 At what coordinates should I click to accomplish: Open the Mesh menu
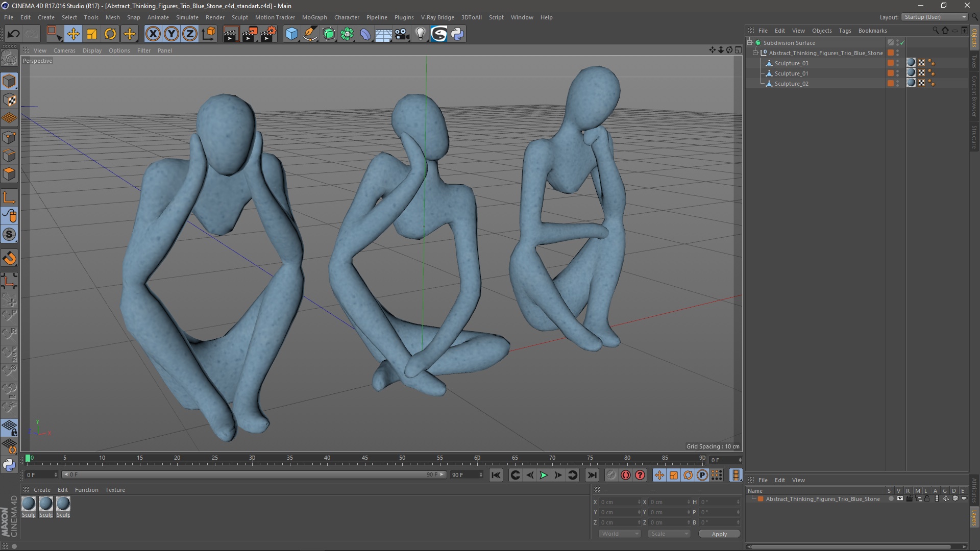pyautogui.click(x=112, y=17)
